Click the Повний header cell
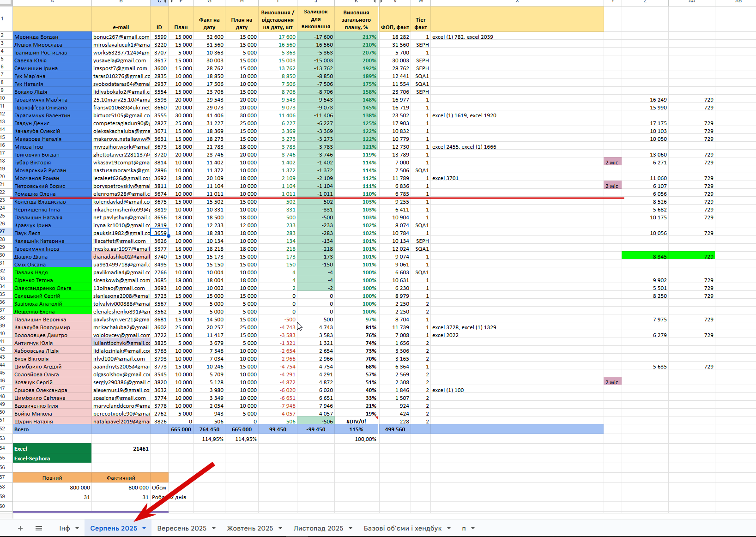 pyautogui.click(x=52, y=478)
